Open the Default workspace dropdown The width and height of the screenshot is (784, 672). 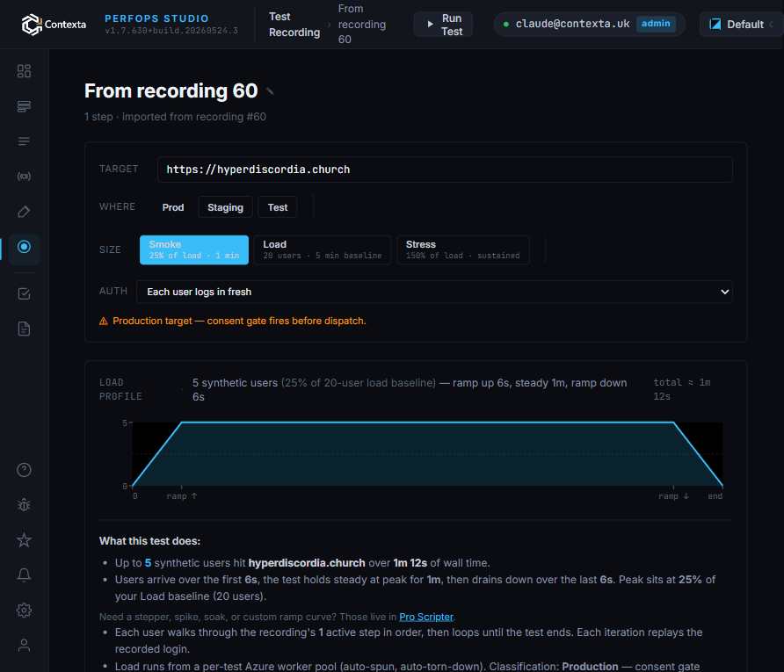coord(743,25)
